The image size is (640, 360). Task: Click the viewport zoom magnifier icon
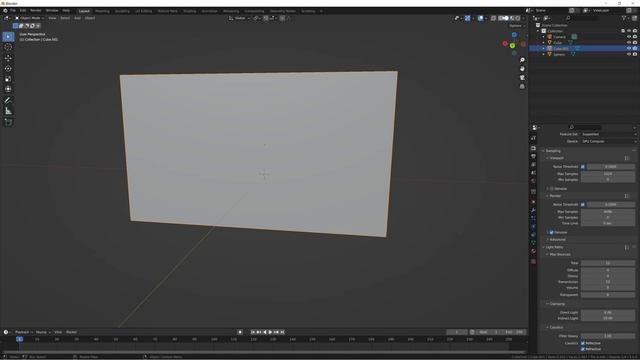[522, 60]
